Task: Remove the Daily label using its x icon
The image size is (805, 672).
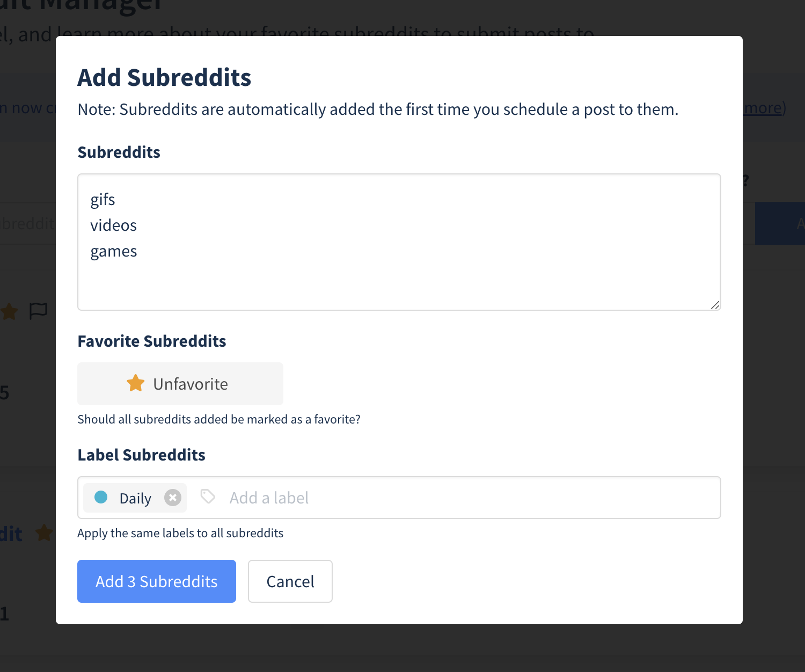Action: tap(172, 498)
